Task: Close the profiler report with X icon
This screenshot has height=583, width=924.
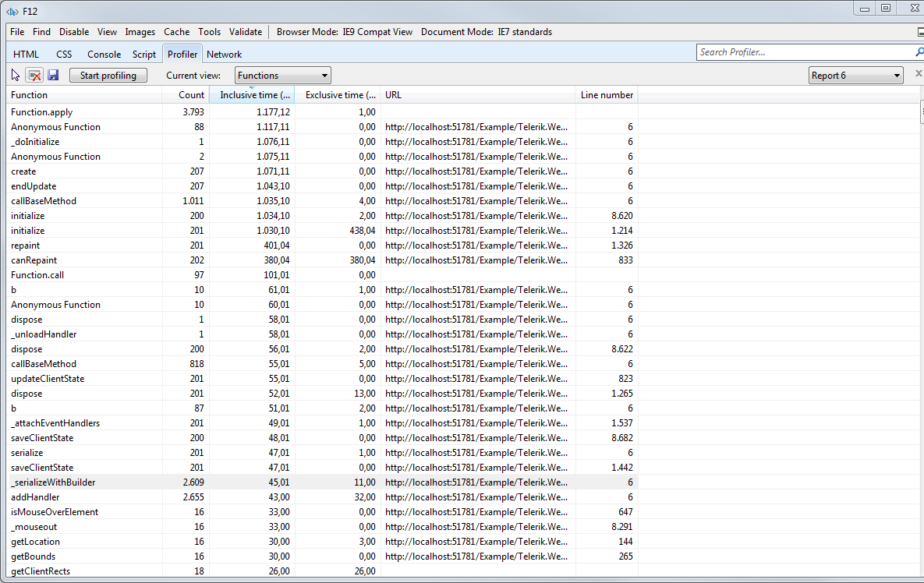Action: [x=918, y=73]
